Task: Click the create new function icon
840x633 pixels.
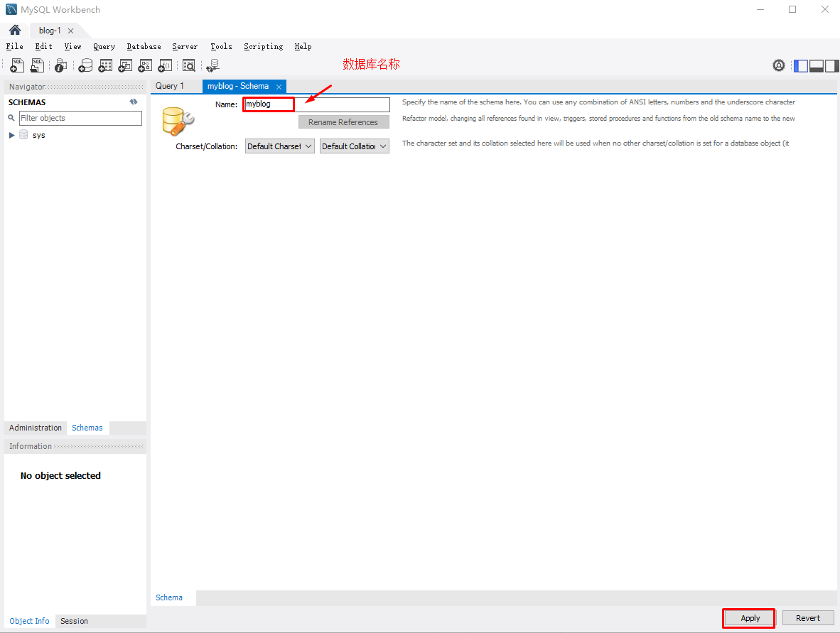Action: pyautogui.click(x=165, y=65)
